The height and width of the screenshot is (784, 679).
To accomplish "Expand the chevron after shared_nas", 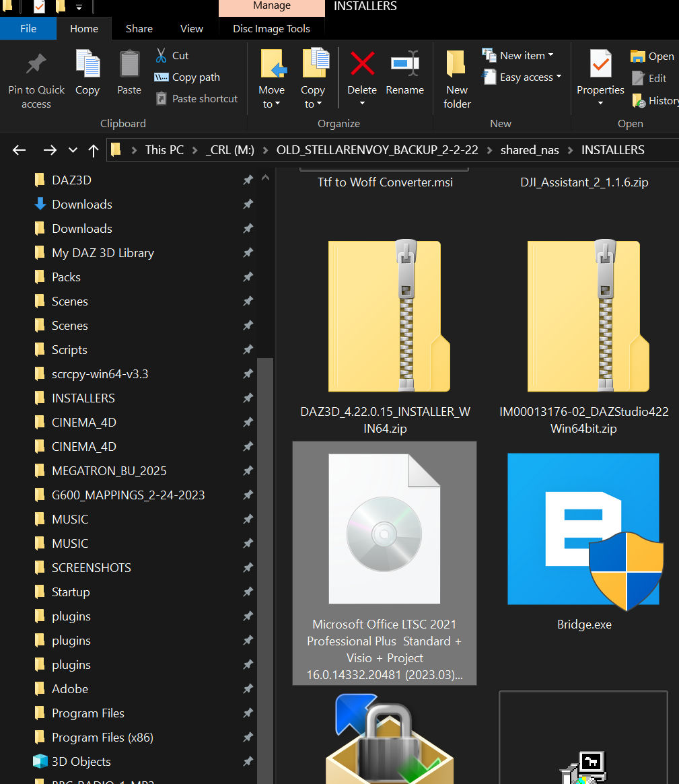I will 570,150.
